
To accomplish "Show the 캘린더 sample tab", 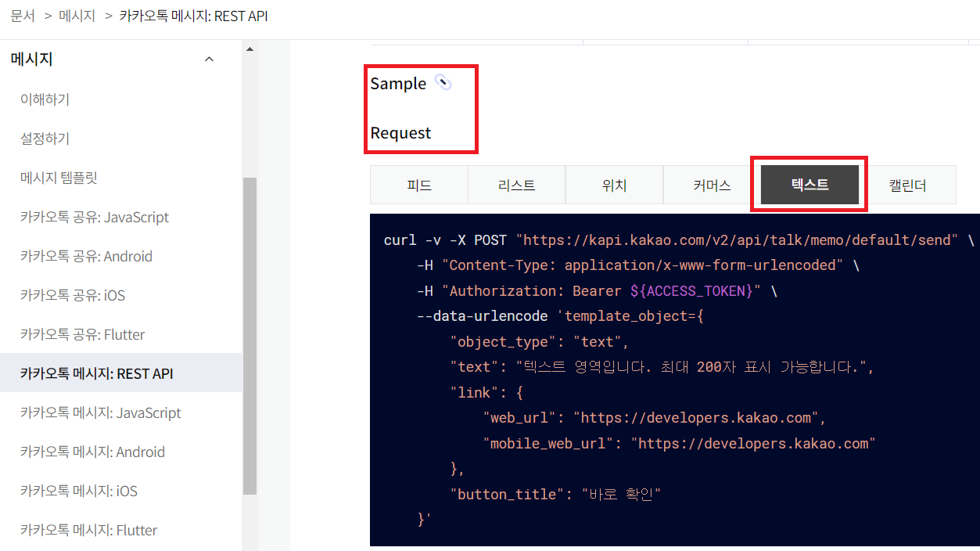I will (x=907, y=185).
